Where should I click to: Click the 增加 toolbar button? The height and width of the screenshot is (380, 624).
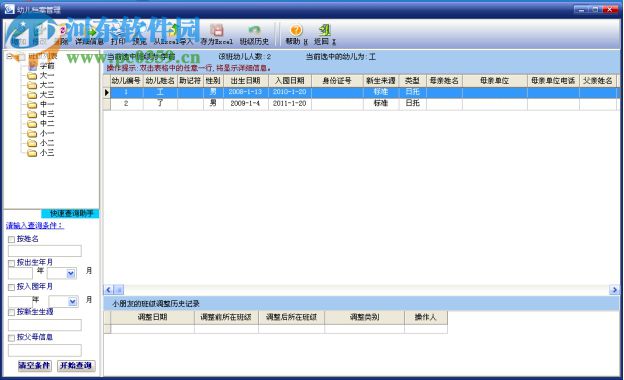pos(18,34)
